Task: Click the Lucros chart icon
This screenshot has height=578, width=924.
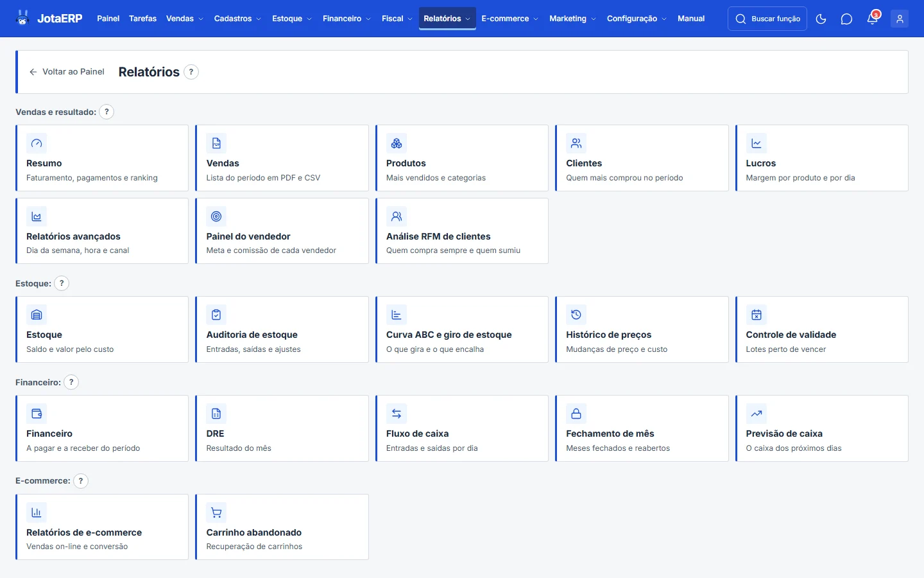Action: pos(757,143)
